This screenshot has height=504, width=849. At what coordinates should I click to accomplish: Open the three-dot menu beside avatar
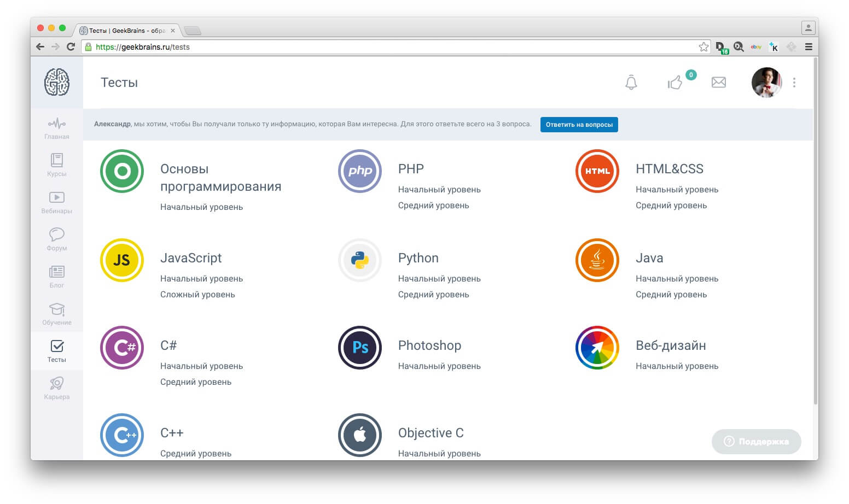[794, 83]
